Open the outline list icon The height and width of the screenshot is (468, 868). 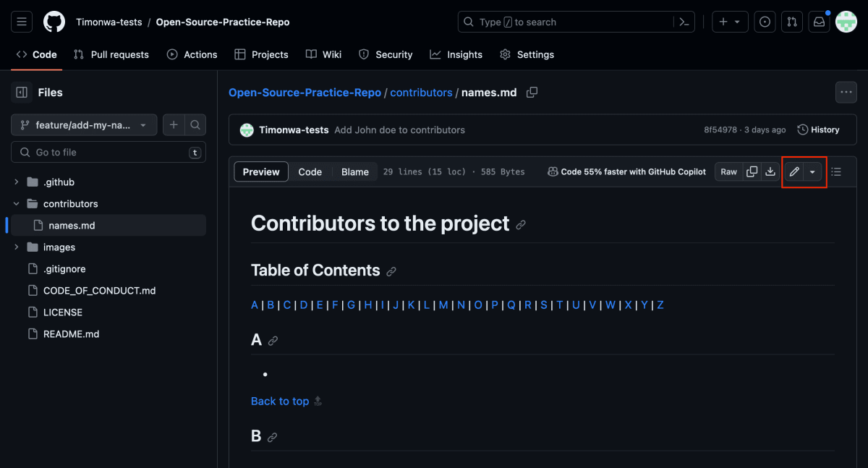[x=836, y=171]
